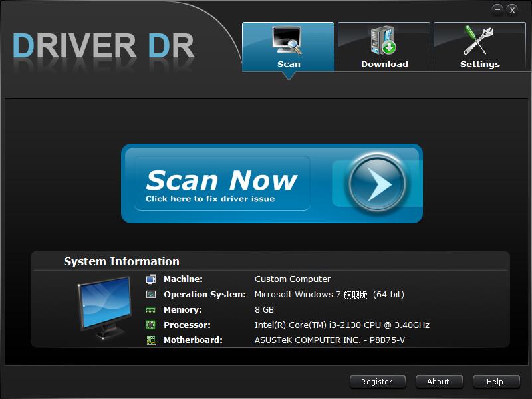Click the Processor chip icon
The width and height of the screenshot is (532, 399).
pos(151,325)
